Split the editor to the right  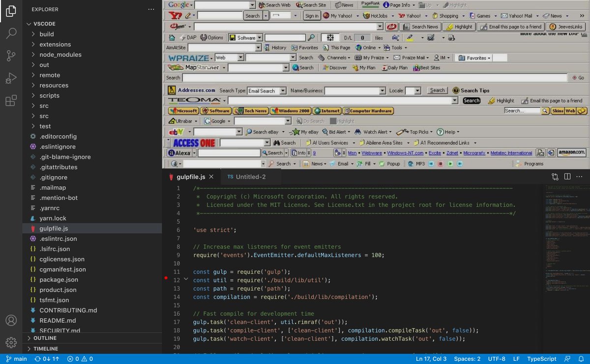(x=567, y=177)
